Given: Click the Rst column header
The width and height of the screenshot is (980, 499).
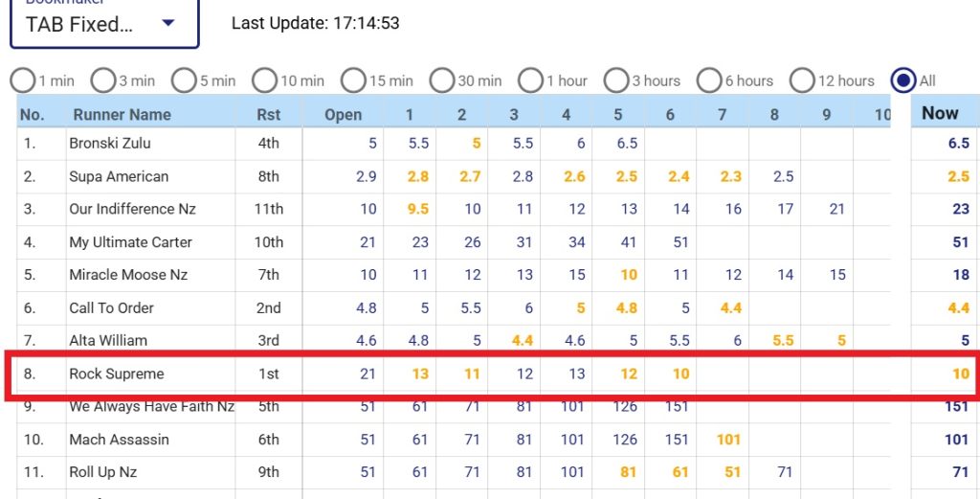Looking at the screenshot, I should click(269, 115).
